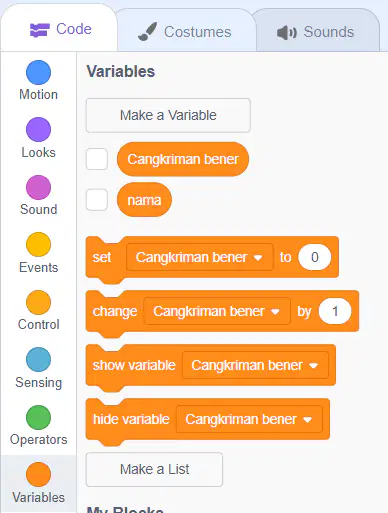Switch to the Costumes tab
Image resolution: width=388 pixels, height=513 pixels.
(185, 32)
